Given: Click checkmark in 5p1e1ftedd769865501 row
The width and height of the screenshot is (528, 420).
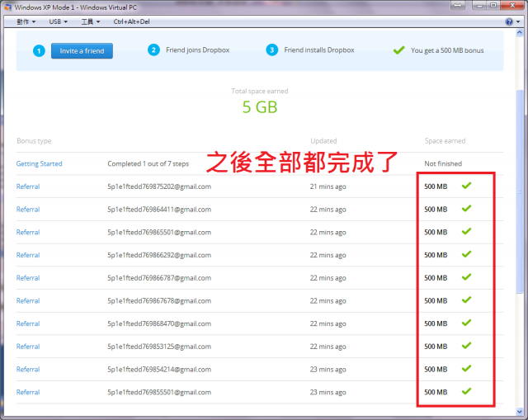Looking at the screenshot, I should [x=466, y=231].
